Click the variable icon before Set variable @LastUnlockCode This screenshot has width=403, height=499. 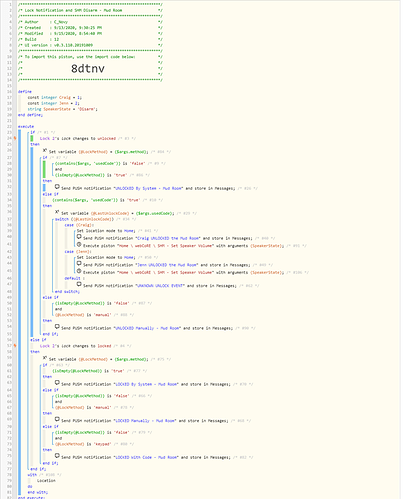[x=57, y=212]
